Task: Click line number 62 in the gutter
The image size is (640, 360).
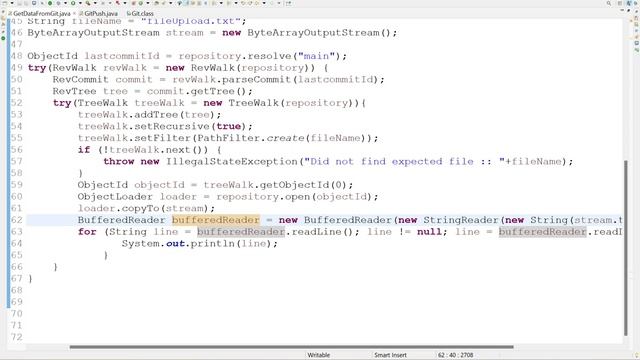Action: click(x=16, y=220)
